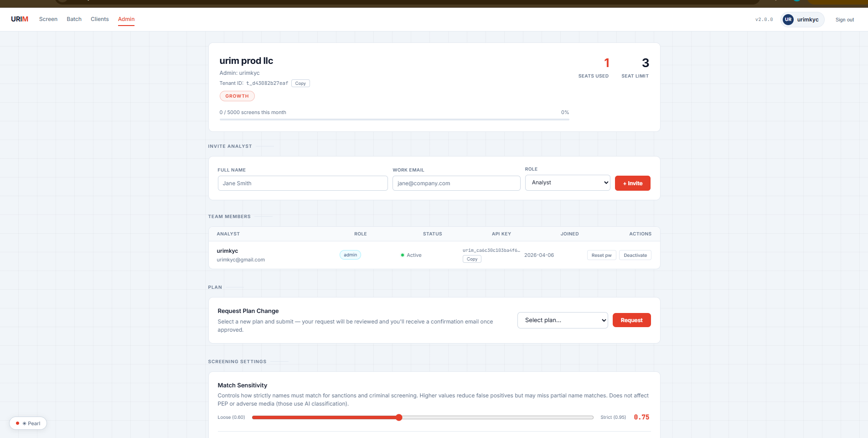
Task: Open the Analyst role dropdown
Action: pos(568,182)
